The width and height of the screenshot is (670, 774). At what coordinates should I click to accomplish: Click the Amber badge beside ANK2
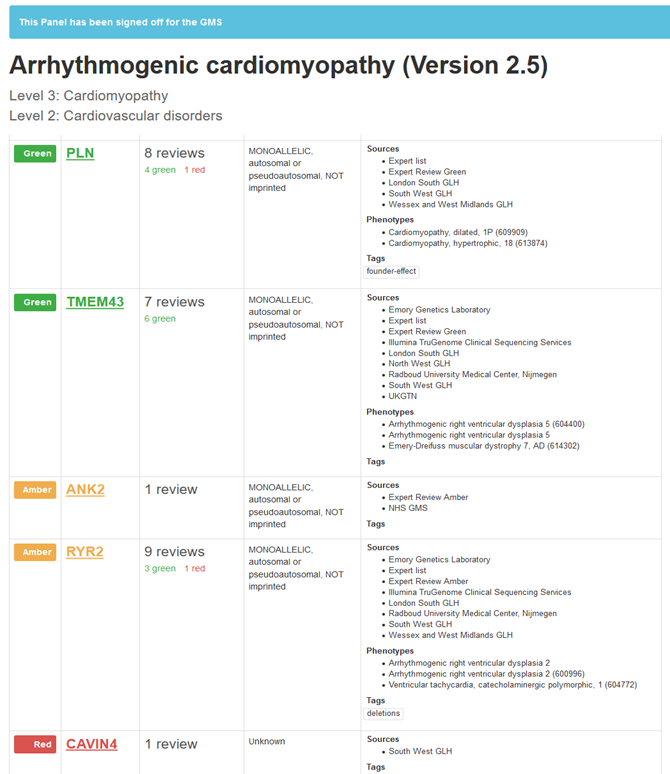point(35,490)
